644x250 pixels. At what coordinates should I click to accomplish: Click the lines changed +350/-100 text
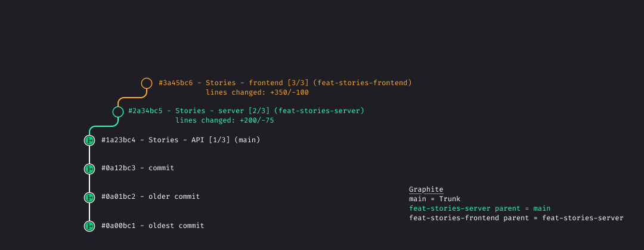pos(257,92)
